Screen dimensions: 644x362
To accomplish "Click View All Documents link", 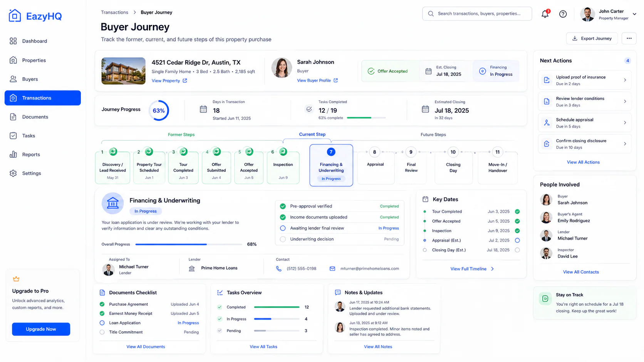I will 146,347.
